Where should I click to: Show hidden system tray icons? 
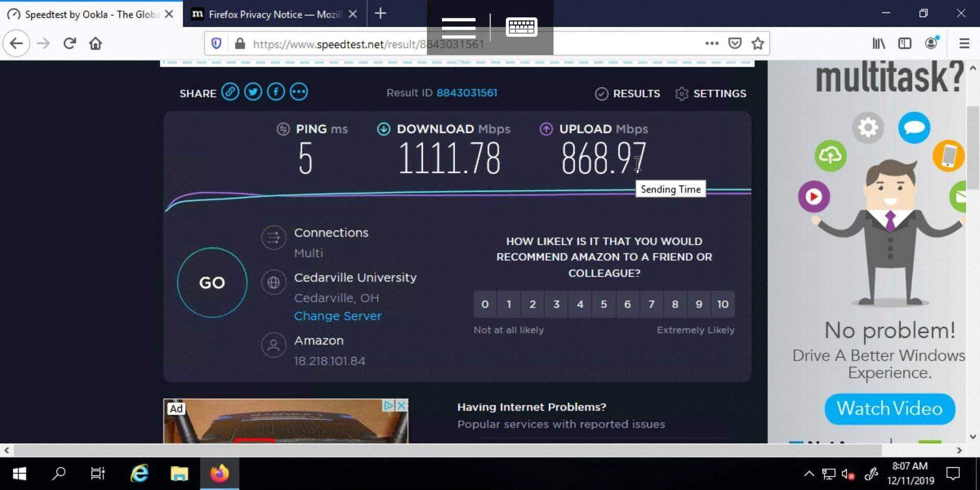click(809, 474)
